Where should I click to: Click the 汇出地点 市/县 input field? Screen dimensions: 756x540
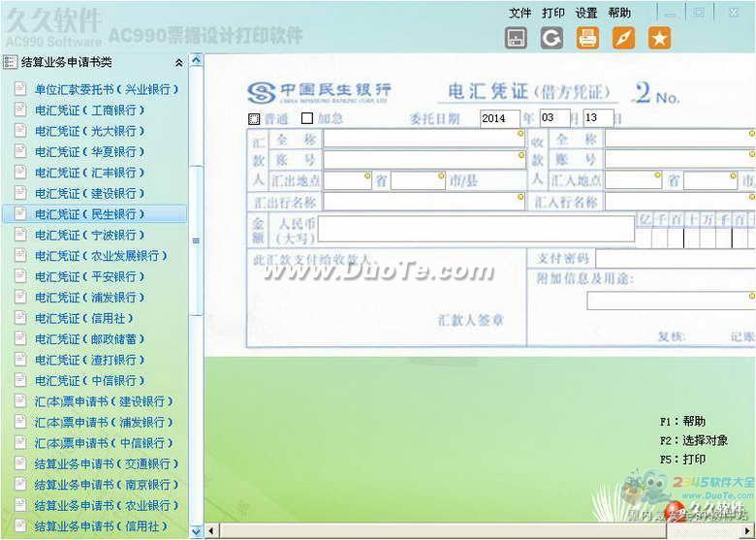click(x=418, y=180)
